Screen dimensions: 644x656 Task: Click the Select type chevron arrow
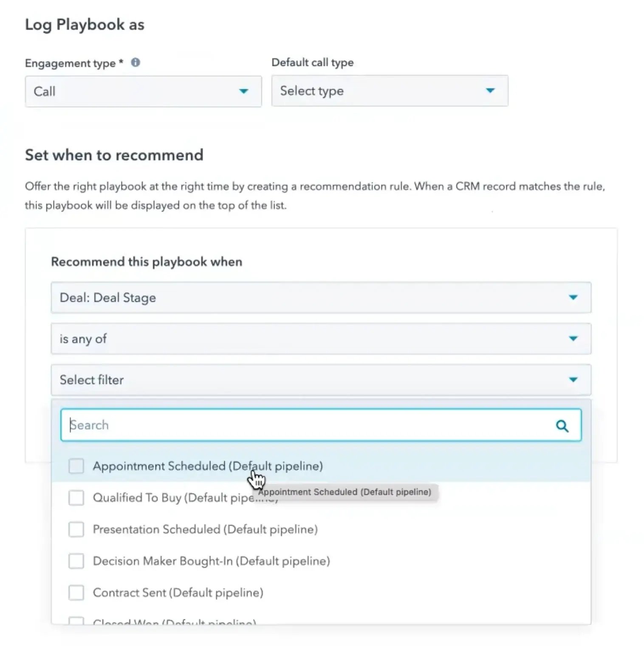coord(490,91)
